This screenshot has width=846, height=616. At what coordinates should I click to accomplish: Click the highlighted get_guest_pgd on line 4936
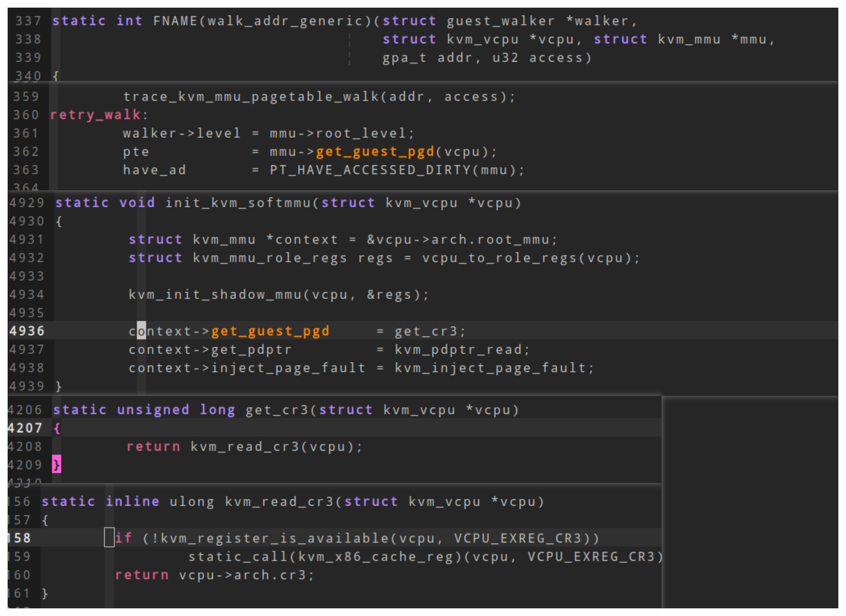click(x=270, y=331)
